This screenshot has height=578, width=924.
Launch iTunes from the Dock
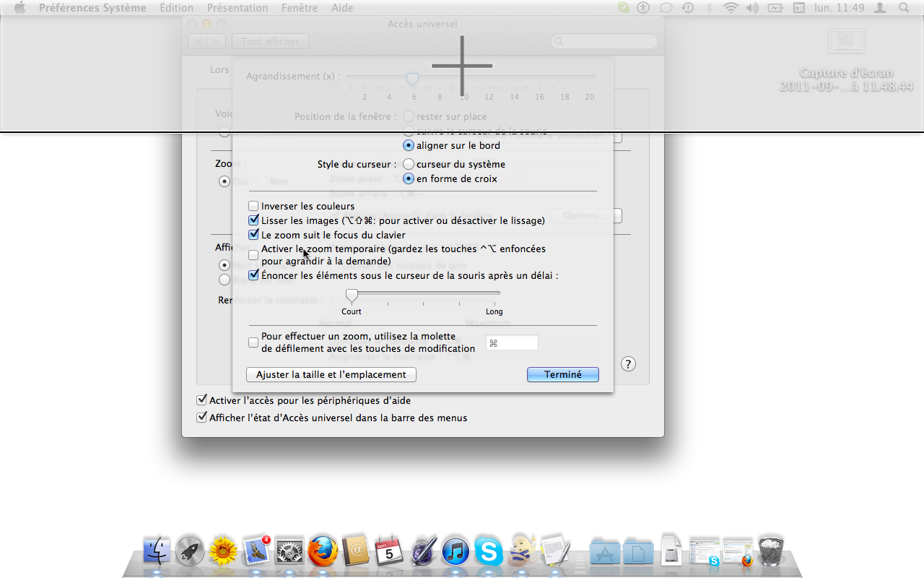[456, 553]
